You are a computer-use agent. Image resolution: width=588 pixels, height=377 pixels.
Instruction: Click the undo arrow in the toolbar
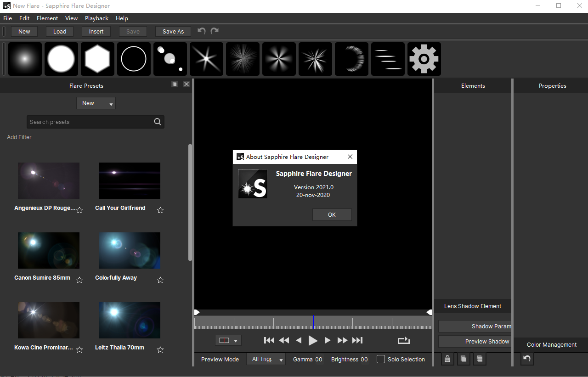coord(201,31)
